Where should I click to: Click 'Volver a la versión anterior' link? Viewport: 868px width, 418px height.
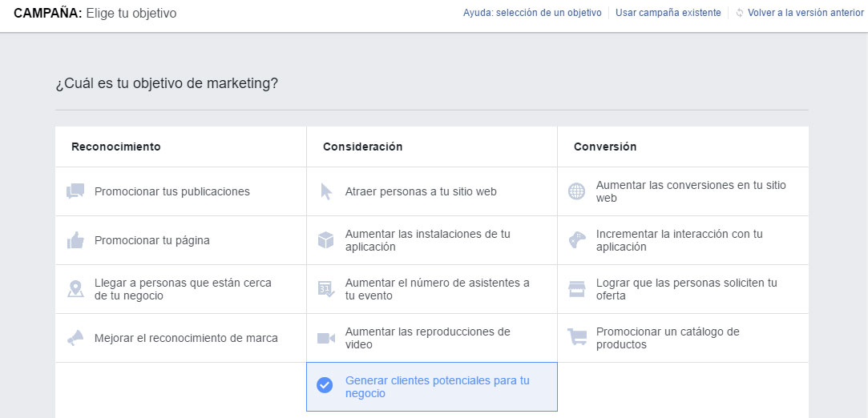coord(805,13)
